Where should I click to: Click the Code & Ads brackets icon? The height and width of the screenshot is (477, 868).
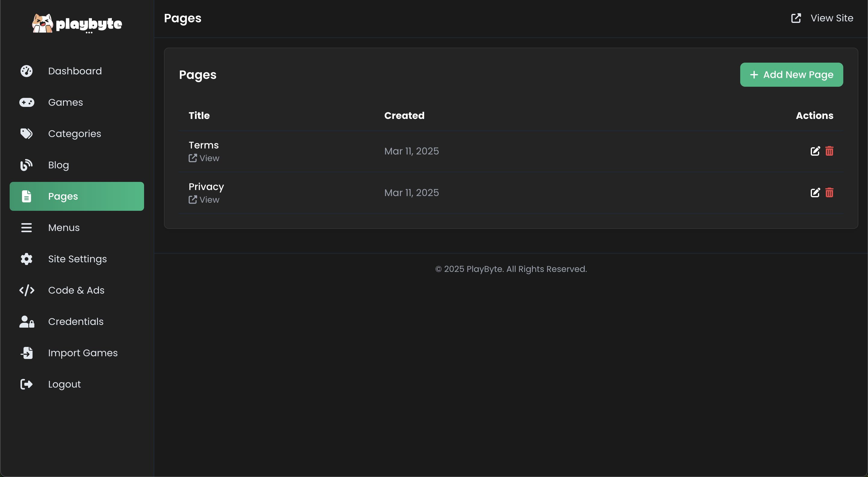point(26,290)
